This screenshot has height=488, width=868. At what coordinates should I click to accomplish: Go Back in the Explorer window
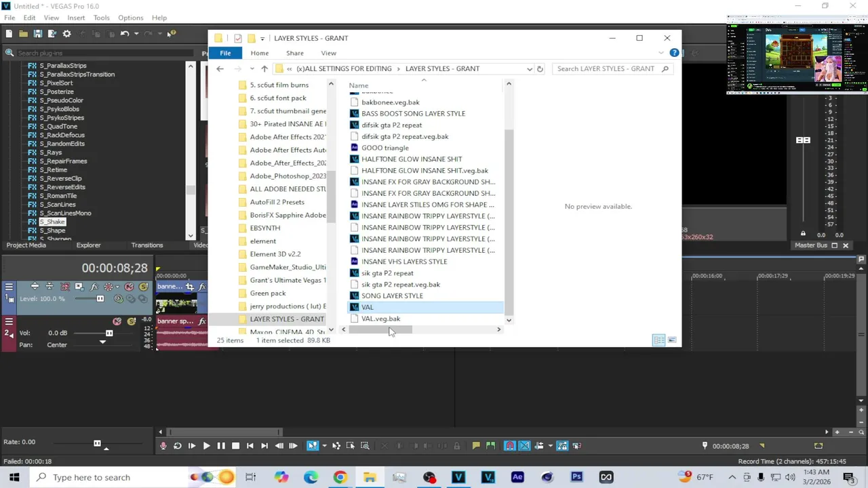point(220,68)
